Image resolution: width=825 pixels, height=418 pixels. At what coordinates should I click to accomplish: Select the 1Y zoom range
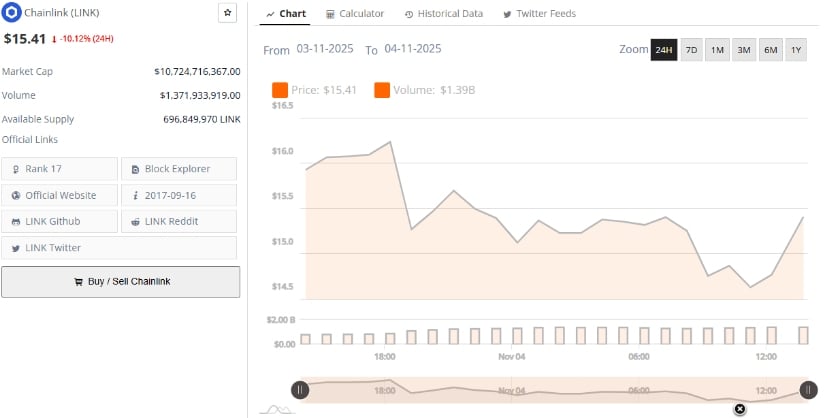click(795, 50)
